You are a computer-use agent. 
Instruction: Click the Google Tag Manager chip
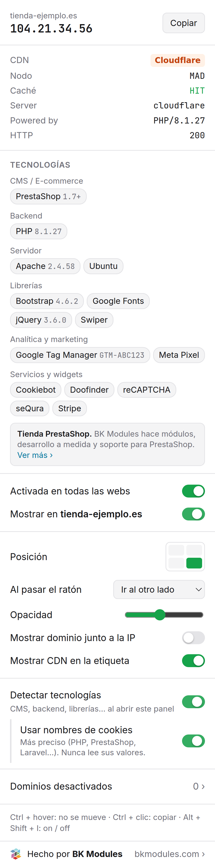click(80, 355)
